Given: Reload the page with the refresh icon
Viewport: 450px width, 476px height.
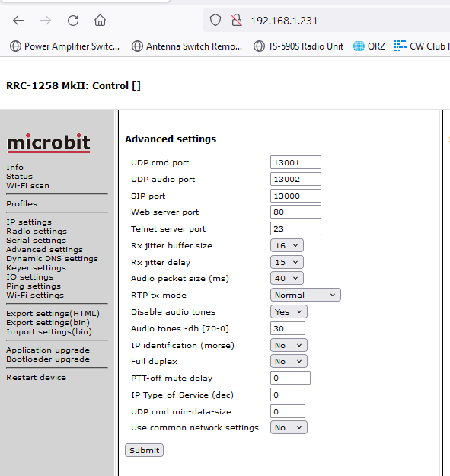Looking at the screenshot, I should 73,21.
